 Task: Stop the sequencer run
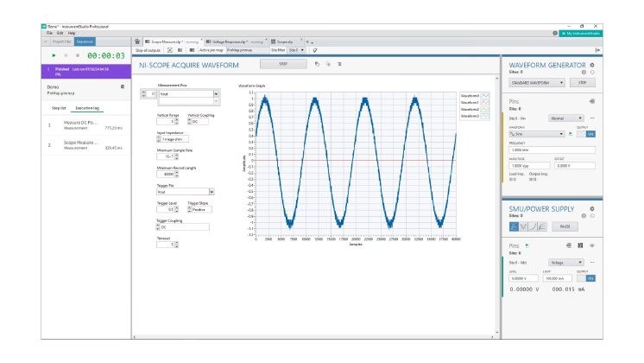tap(78, 55)
